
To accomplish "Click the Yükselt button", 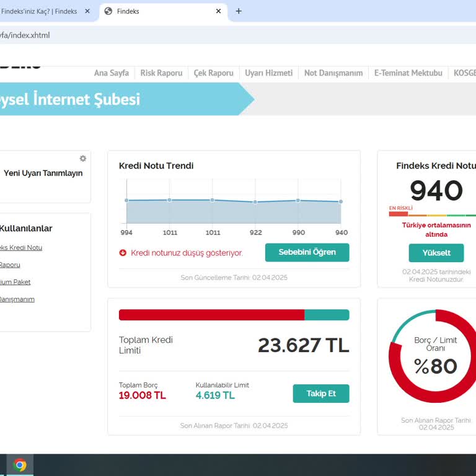I will pos(436,253).
